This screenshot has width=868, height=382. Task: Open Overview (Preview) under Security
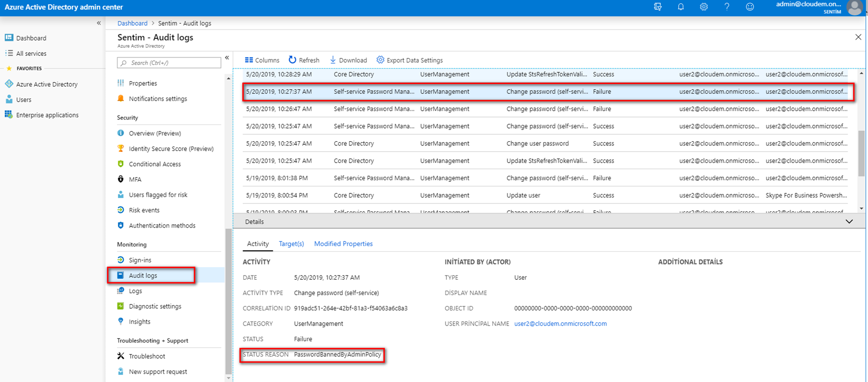pos(155,133)
